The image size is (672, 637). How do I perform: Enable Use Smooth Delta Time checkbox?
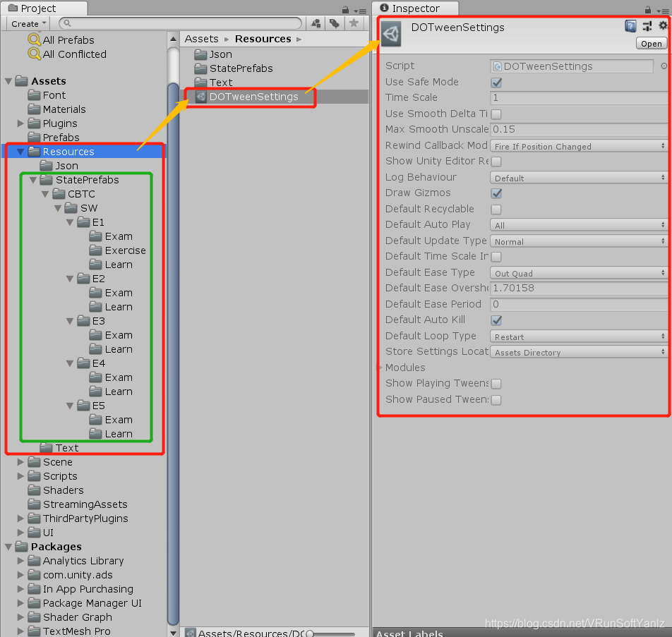496,114
